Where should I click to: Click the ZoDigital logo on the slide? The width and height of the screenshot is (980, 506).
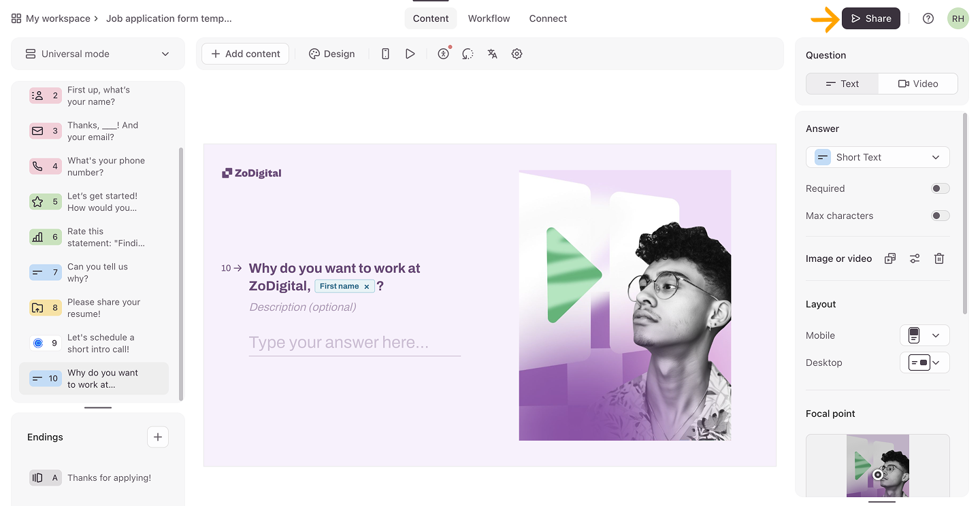[252, 173]
